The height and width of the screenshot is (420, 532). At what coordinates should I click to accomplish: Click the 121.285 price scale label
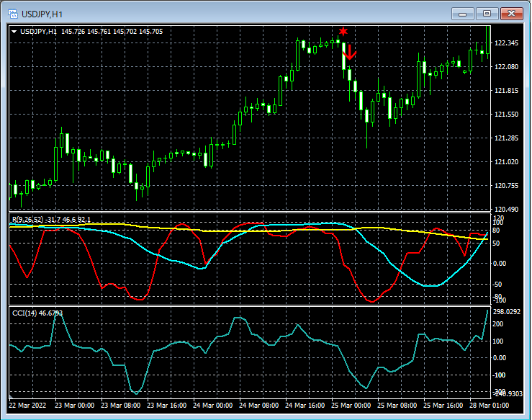point(506,138)
